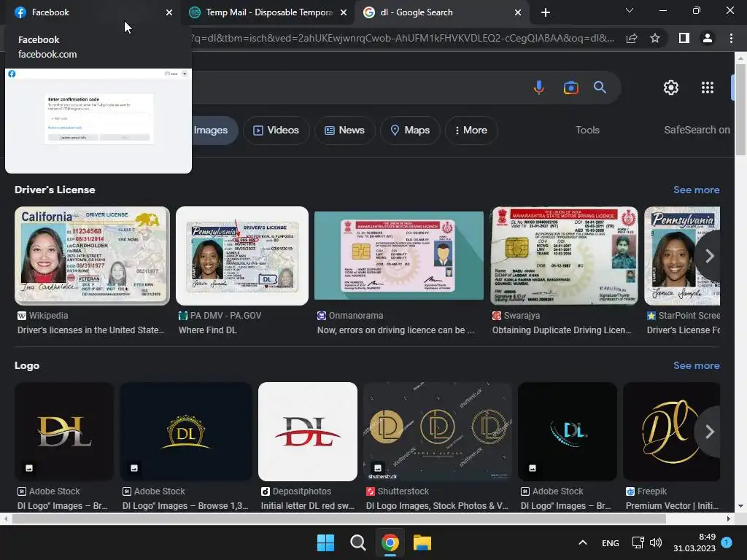Open SafeSearch on settings
The image size is (747, 560).
pyautogui.click(x=697, y=130)
